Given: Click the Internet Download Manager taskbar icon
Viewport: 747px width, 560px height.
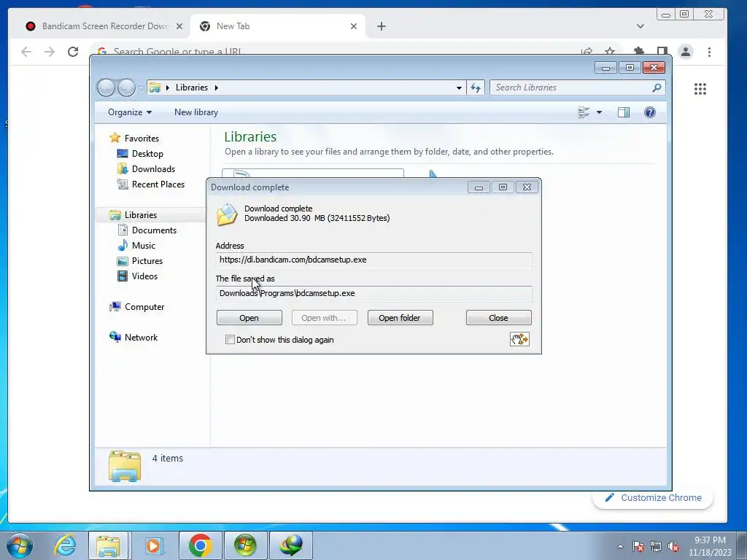Looking at the screenshot, I should [291, 545].
